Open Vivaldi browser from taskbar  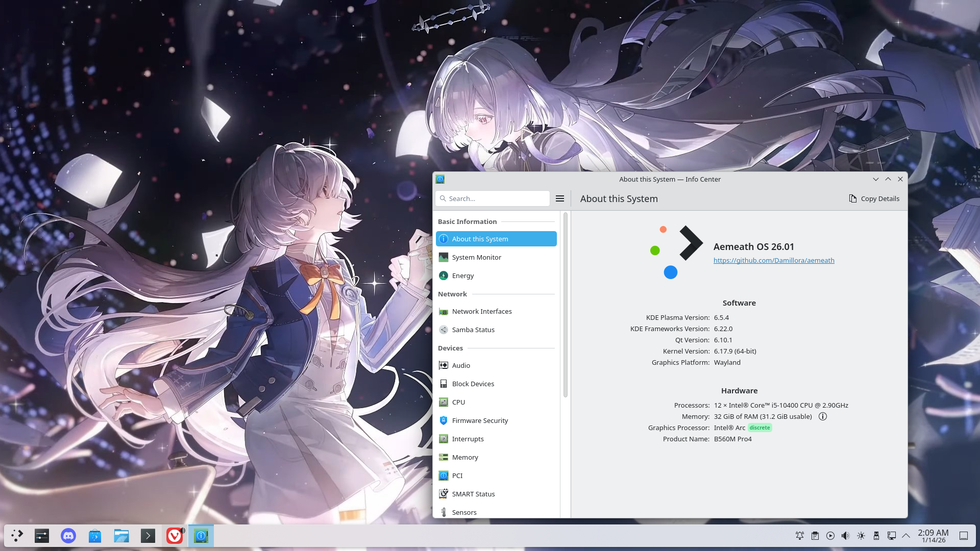coord(175,536)
